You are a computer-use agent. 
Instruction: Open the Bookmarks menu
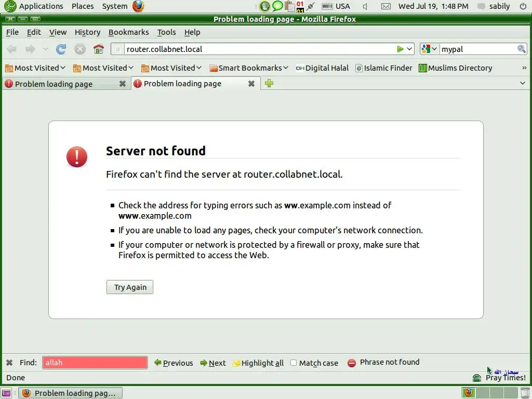[x=129, y=32]
